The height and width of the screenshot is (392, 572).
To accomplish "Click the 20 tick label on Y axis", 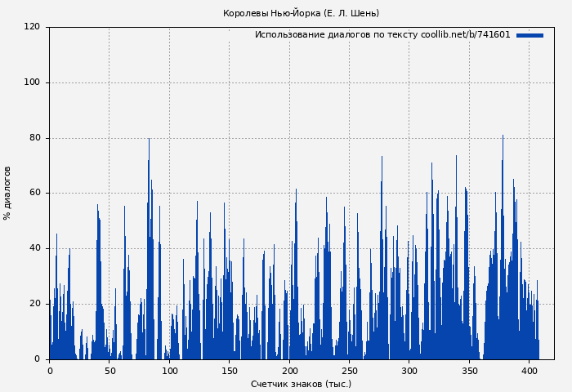I will point(34,304).
